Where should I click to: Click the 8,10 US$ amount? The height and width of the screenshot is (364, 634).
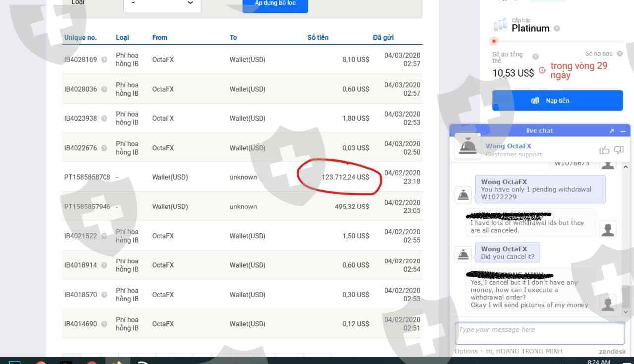click(x=356, y=60)
